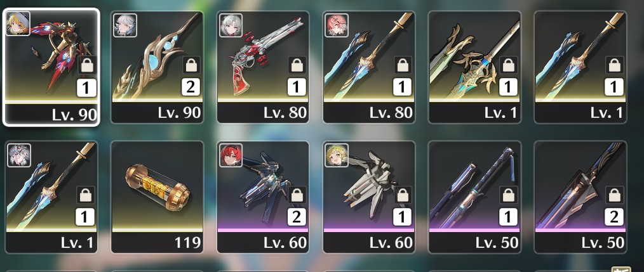Select the white mechanical gauntlets Lv. 60
The height and width of the screenshot is (272, 644).
click(x=369, y=197)
